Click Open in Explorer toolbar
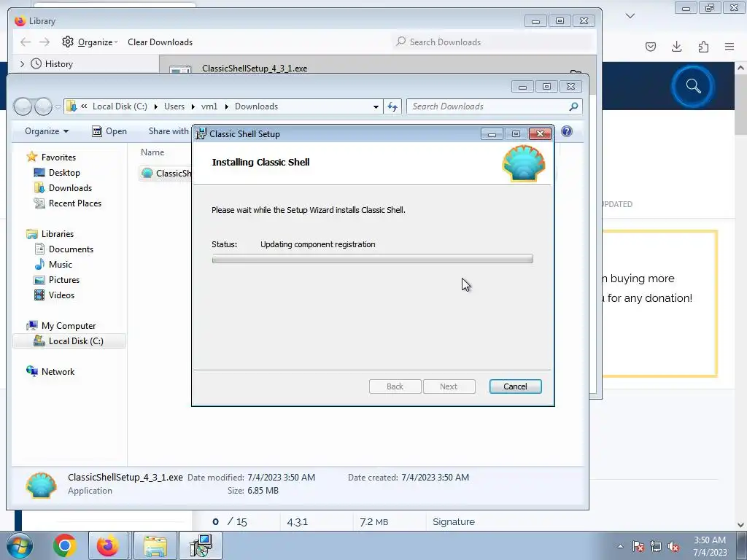 pos(109,131)
